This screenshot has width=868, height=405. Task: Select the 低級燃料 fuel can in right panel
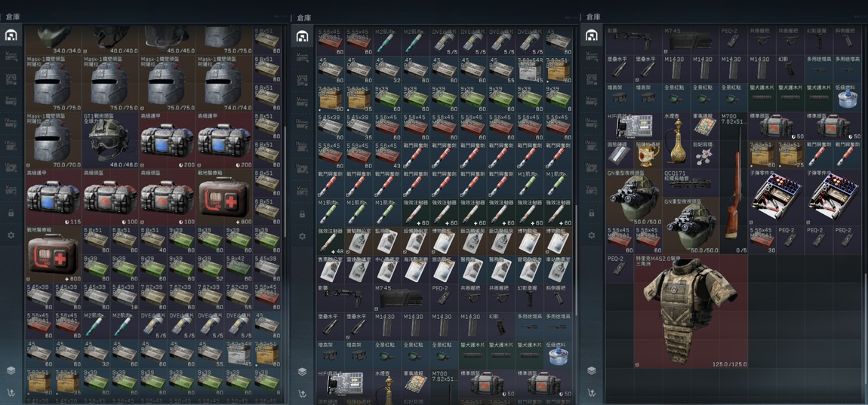pos(848,97)
